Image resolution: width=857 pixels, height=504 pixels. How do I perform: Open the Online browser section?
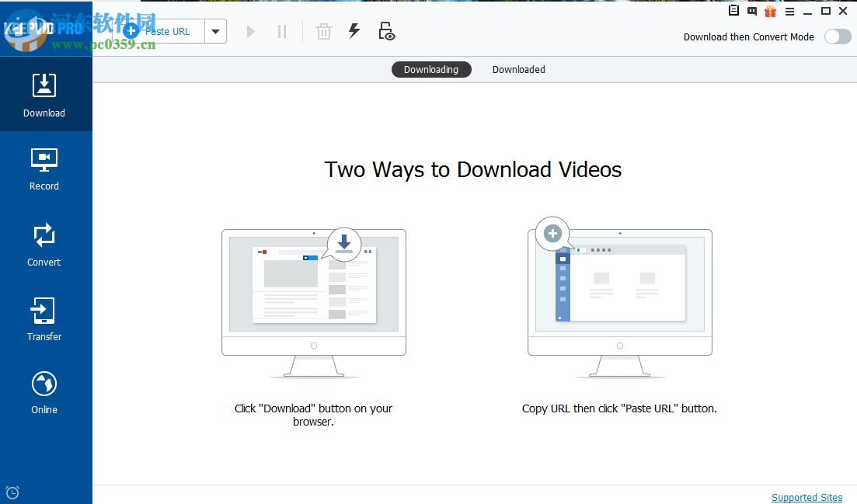[44, 392]
